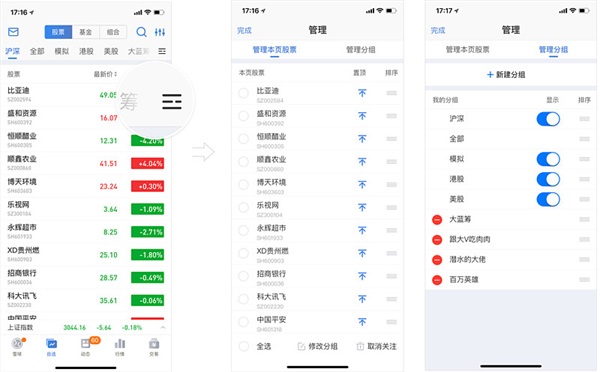600x372 pixels.
Task: Pin 比亚迪 to top
Action: click(362, 93)
